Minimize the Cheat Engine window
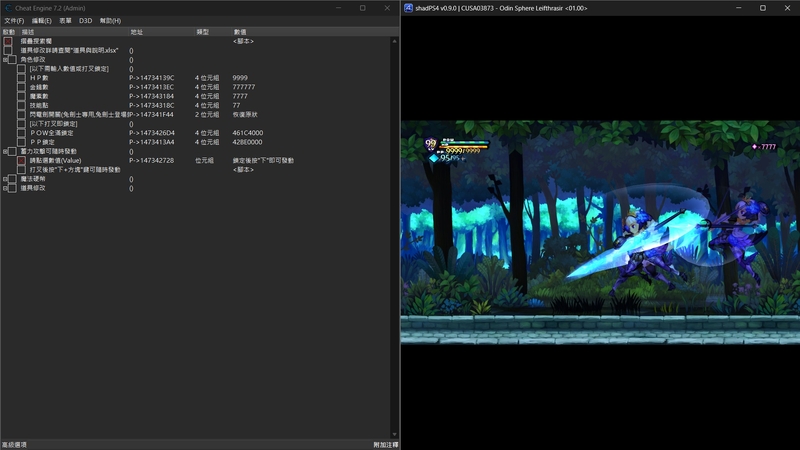Screen dimensions: 800x450 pyautogui.click(x=338, y=8)
